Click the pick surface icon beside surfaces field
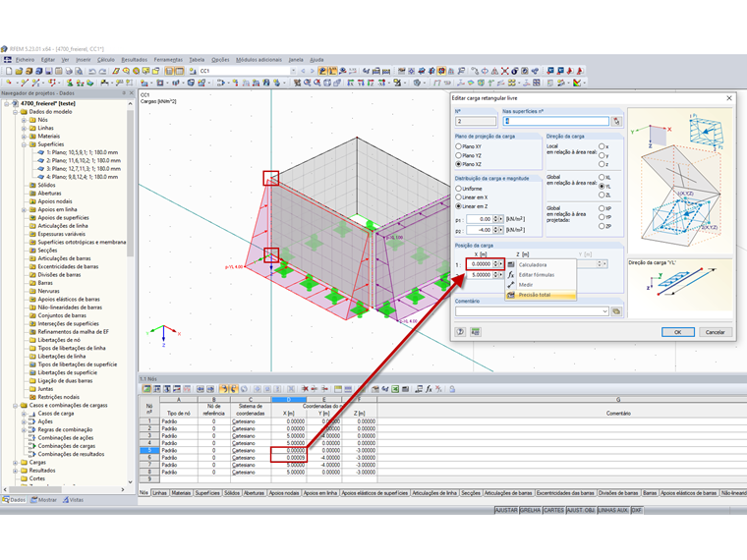 617,122
